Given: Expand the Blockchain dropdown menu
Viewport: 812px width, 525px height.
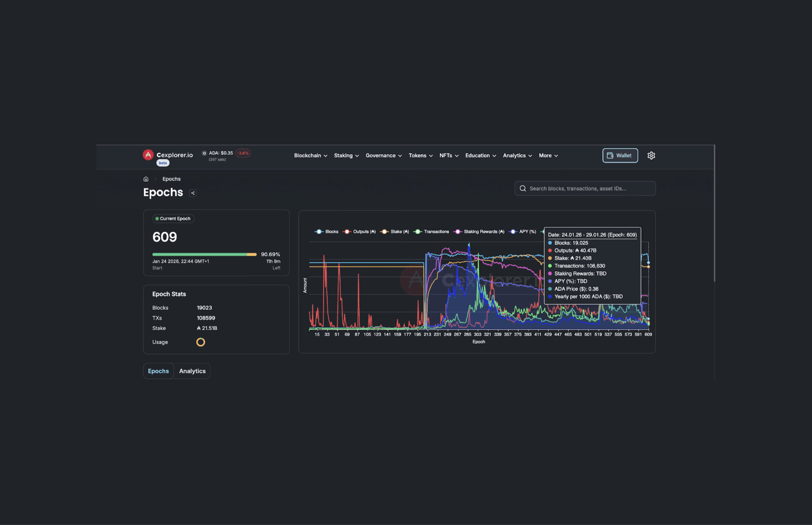Looking at the screenshot, I should coord(310,156).
